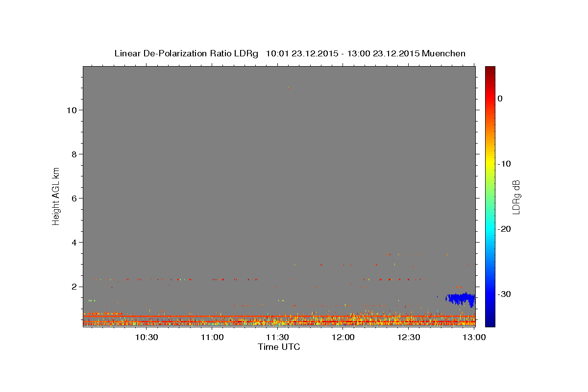
Task: Select the 'Muenchen' location text in title
Action: click(x=444, y=53)
